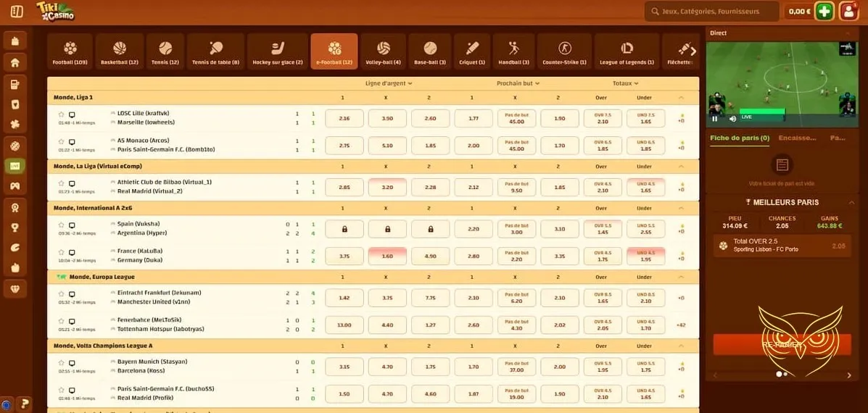Screen dimensions: 868x413
Task: Favorite the Athletic Club de Bilbao star
Action: [x=62, y=183]
